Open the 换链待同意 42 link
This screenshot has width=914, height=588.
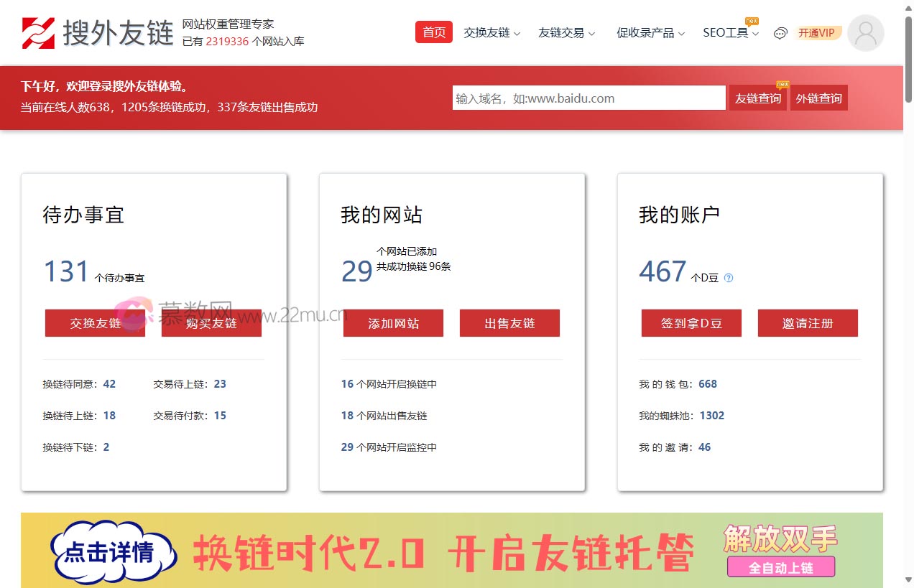pos(79,384)
